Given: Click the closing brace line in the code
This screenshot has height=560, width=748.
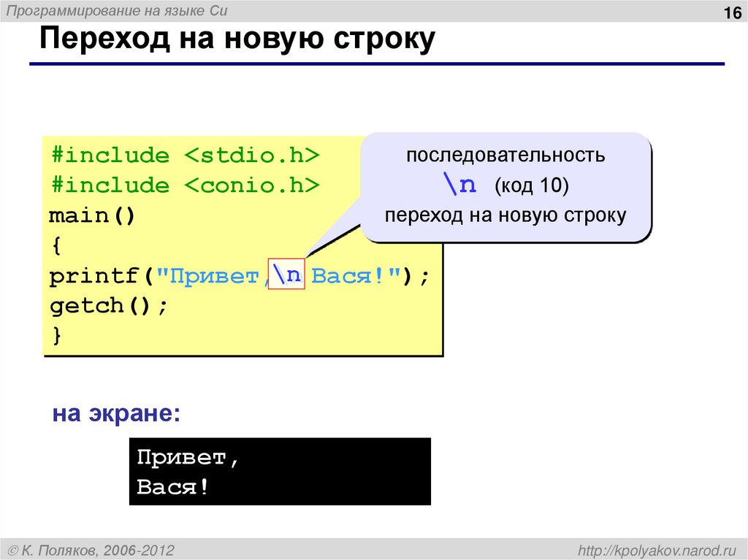Looking at the screenshot, I should coord(56,336).
